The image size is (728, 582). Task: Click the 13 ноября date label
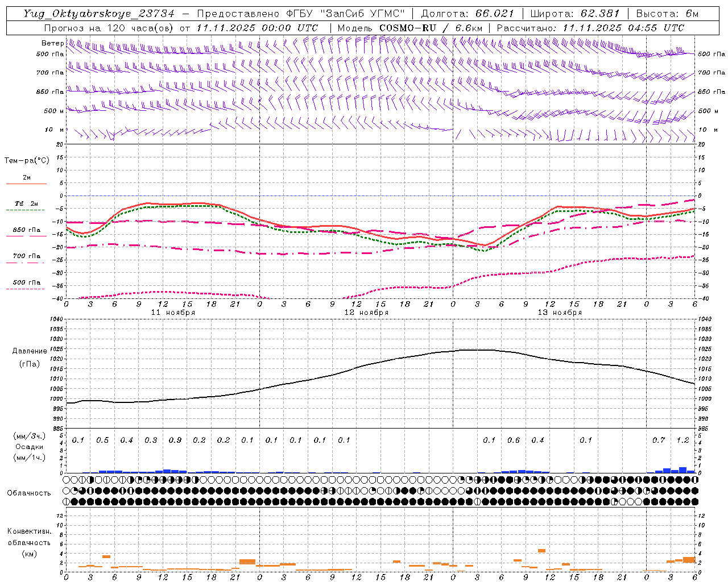(x=560, y=313)
